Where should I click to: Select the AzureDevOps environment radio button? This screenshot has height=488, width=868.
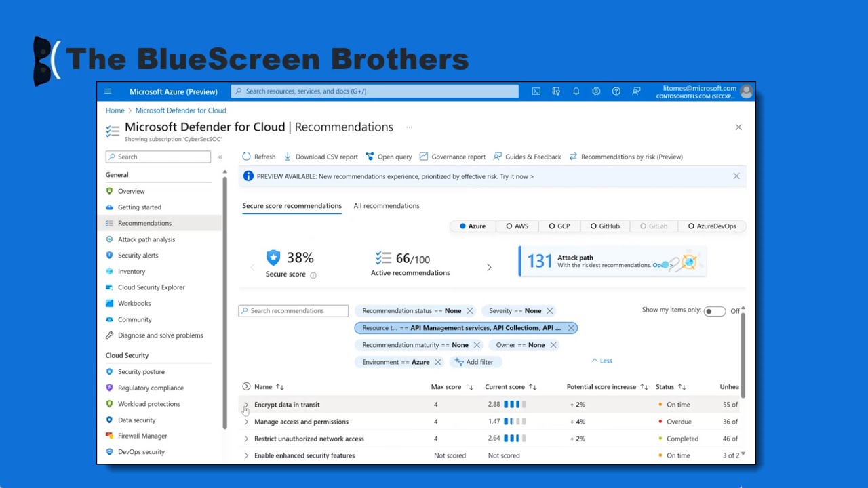(691, 226)
